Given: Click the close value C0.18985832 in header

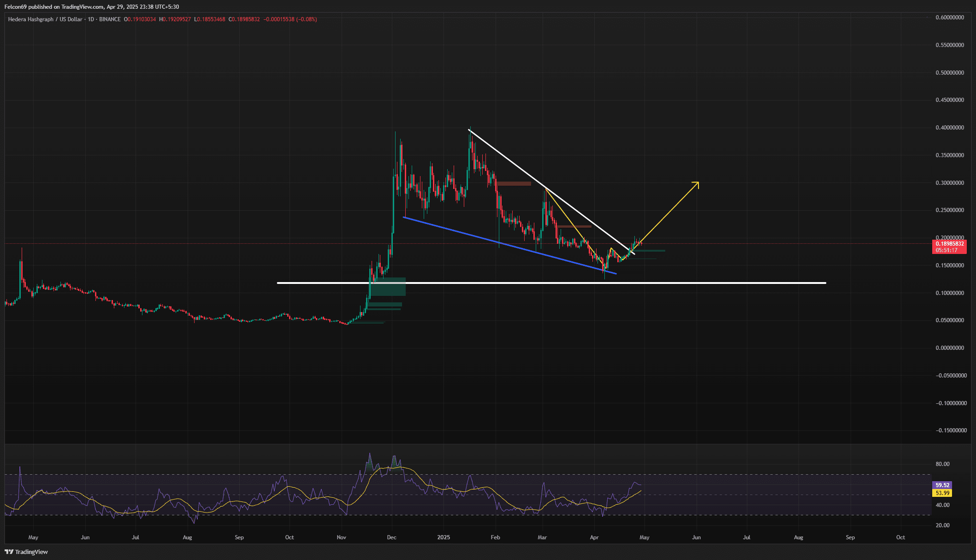Looking at the screenshot, I should pos(244,19).
